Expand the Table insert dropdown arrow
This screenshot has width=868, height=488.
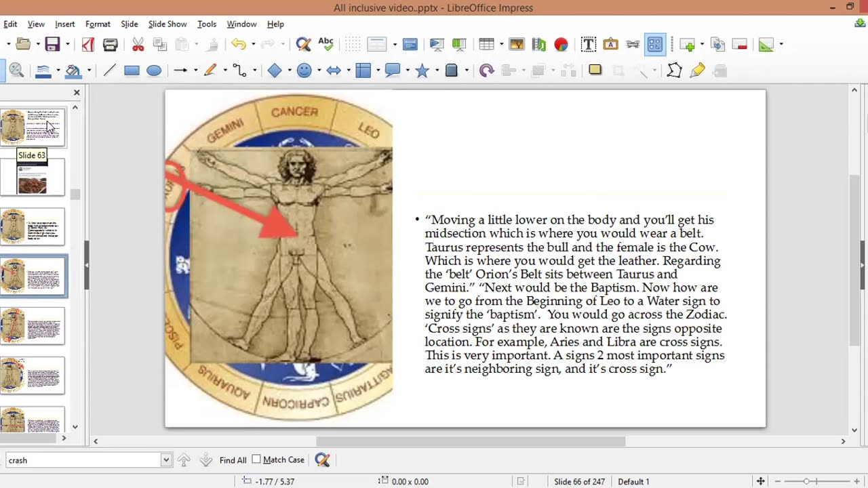[x=500, y=45]
